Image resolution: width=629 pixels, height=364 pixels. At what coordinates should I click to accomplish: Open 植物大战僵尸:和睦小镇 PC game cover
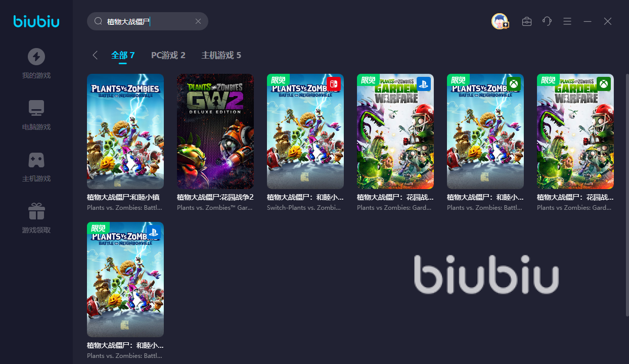point(125,131)
